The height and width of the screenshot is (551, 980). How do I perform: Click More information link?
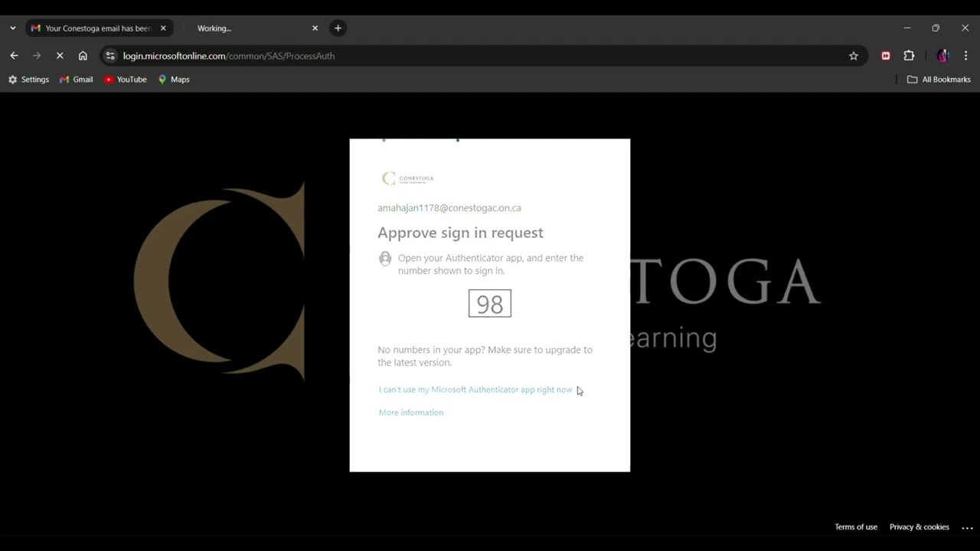tap(411, 412)
